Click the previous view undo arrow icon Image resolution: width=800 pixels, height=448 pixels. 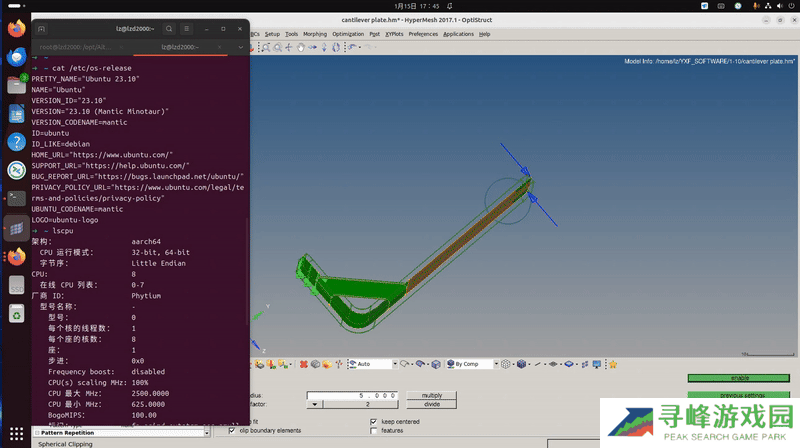352,47
